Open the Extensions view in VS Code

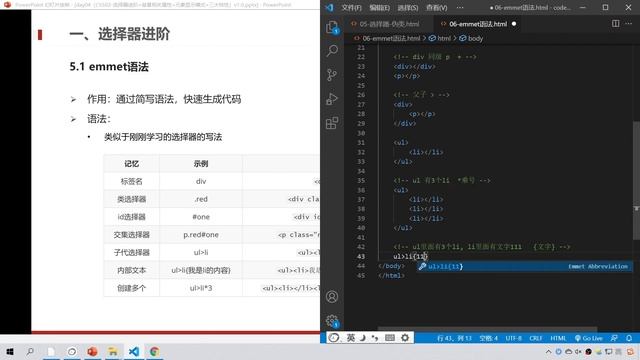pyautogui.click(x=332, y=123)
